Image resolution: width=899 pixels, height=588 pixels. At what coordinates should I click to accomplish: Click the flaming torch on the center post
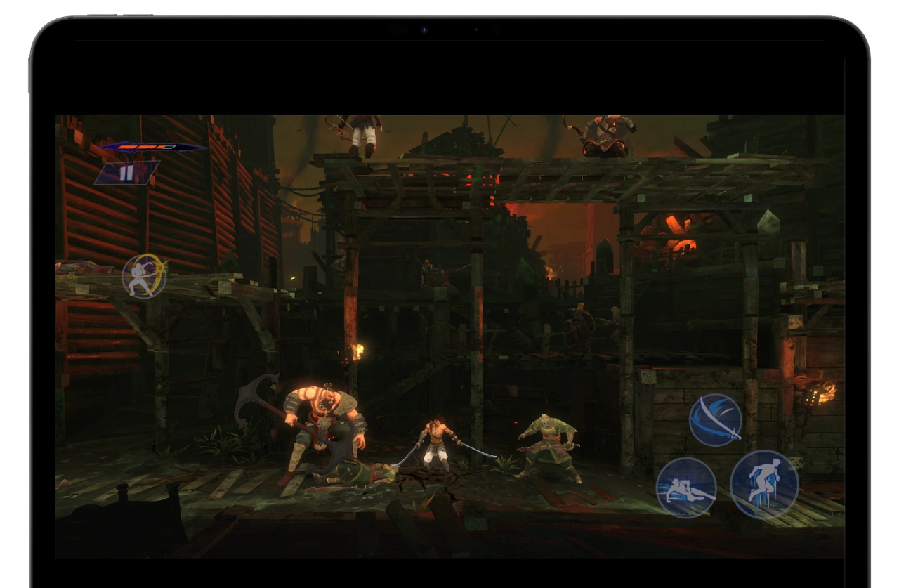click(x=358, y=350)
